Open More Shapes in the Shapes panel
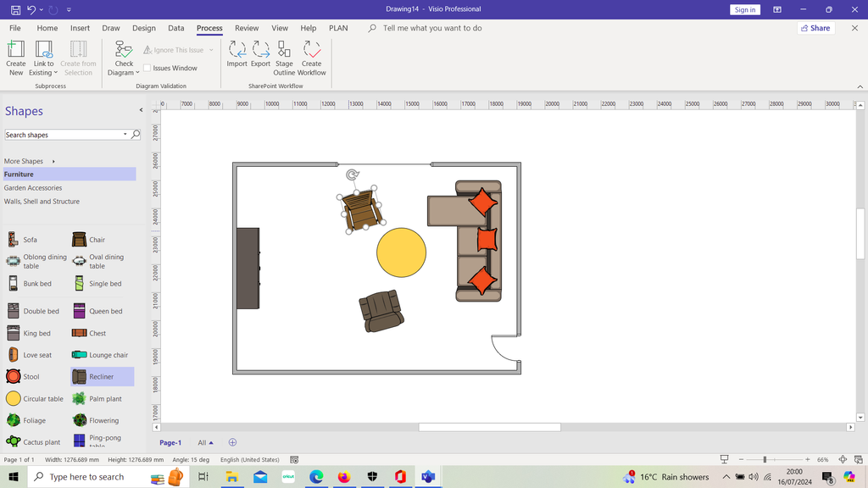The width and height of the screenshot is (868, 488). point(24,161)
